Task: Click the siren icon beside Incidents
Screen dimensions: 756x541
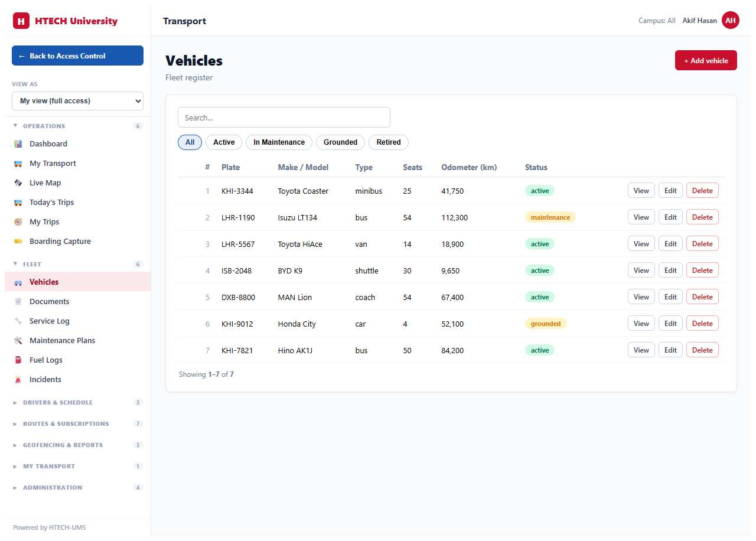Action: (x=18, y=380)
